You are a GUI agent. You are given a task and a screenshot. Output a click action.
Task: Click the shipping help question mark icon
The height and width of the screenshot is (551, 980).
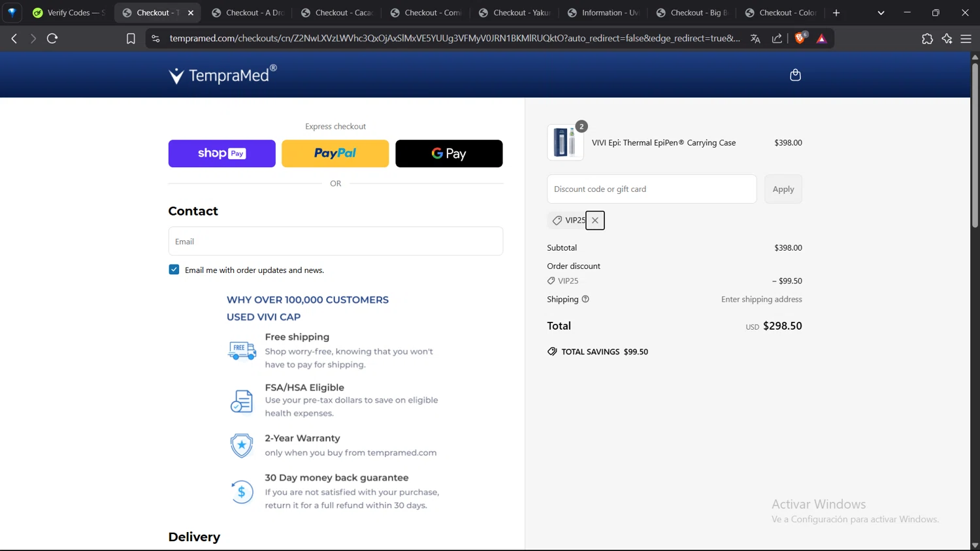tap(585, 299)
